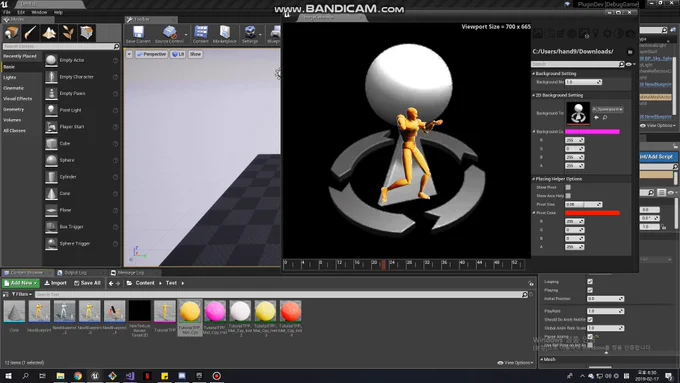Open Visual Studio from the taskbar
The image size is (680, 383).
pyautogui.click(x=130, y=376)
